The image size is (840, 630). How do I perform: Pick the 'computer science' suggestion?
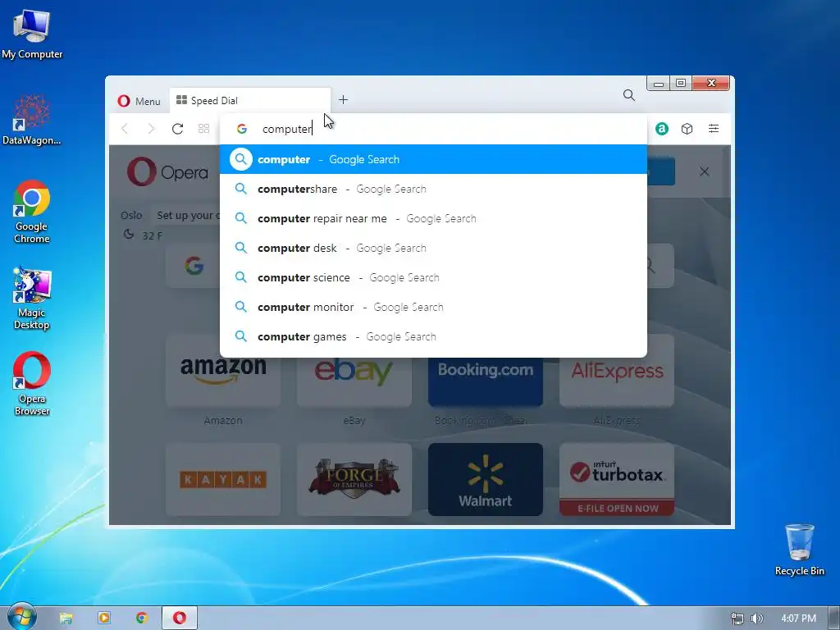click(433, 277)
